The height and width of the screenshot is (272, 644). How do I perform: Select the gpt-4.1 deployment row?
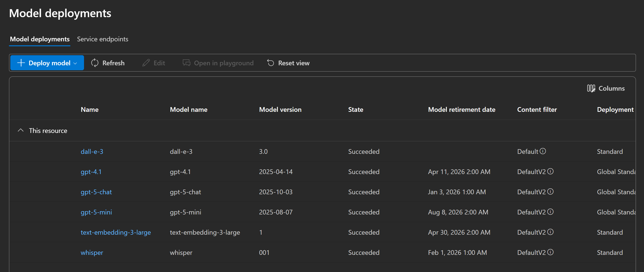pyautogui.click(x=322, y=172)
